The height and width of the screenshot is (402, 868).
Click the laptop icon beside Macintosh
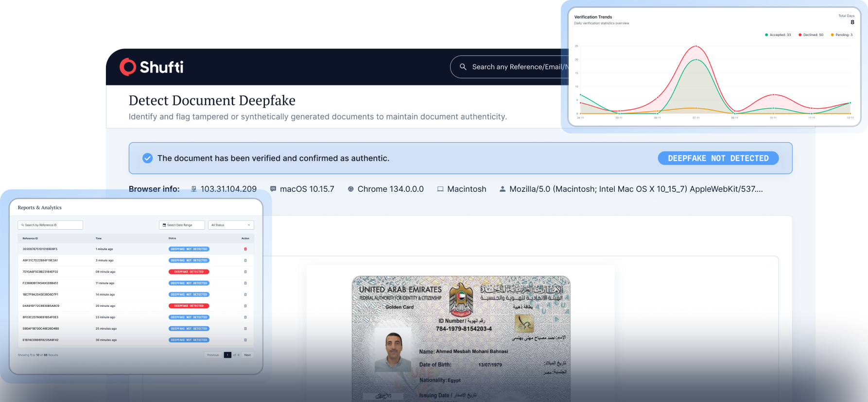pyautogui.click(x=440, y=189)
